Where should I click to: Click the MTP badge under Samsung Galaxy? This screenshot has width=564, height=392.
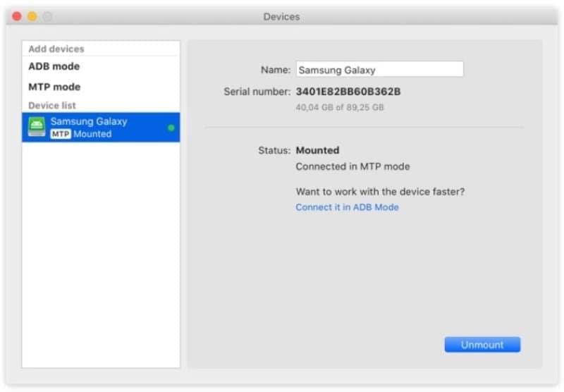pyautogui.click(x=61, y=134)
